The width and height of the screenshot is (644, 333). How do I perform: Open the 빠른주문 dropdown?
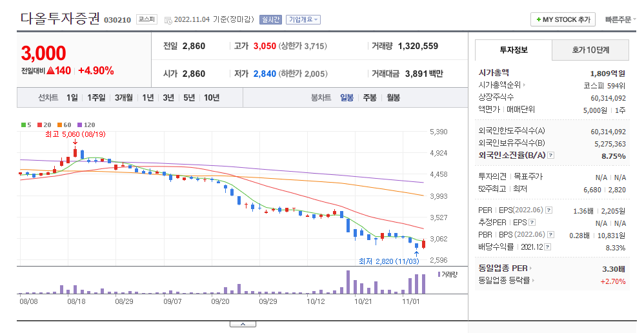tap(620, 19)
